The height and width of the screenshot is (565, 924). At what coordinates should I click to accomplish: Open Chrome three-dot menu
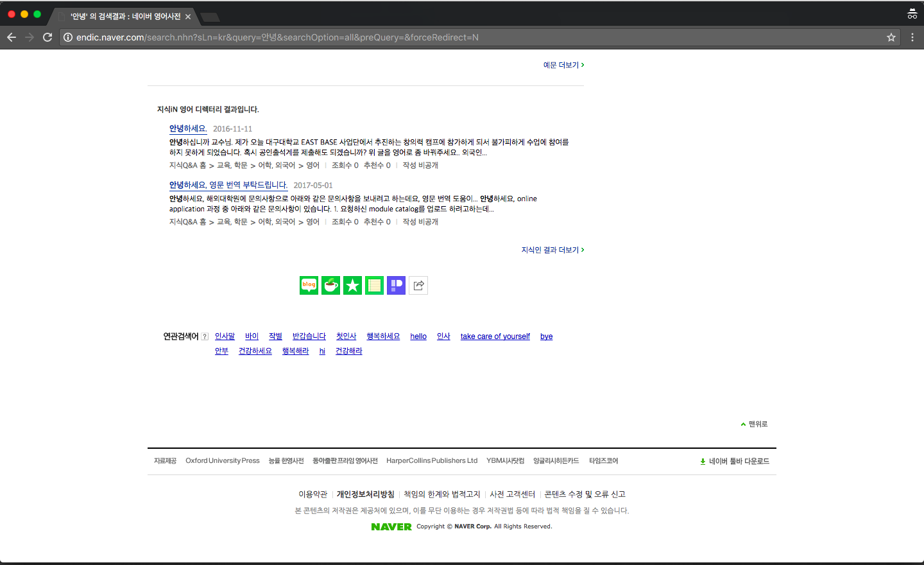point(912,37)
